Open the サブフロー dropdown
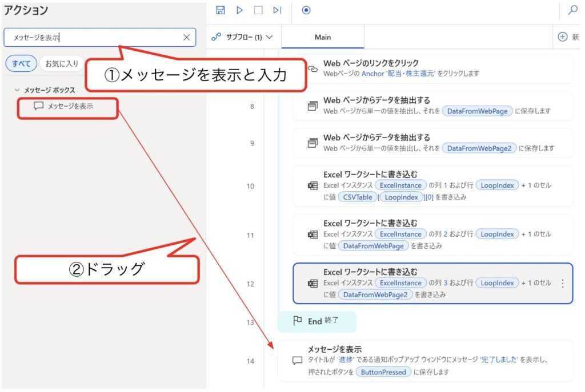585x392 pixels. (x=242, y=37)
